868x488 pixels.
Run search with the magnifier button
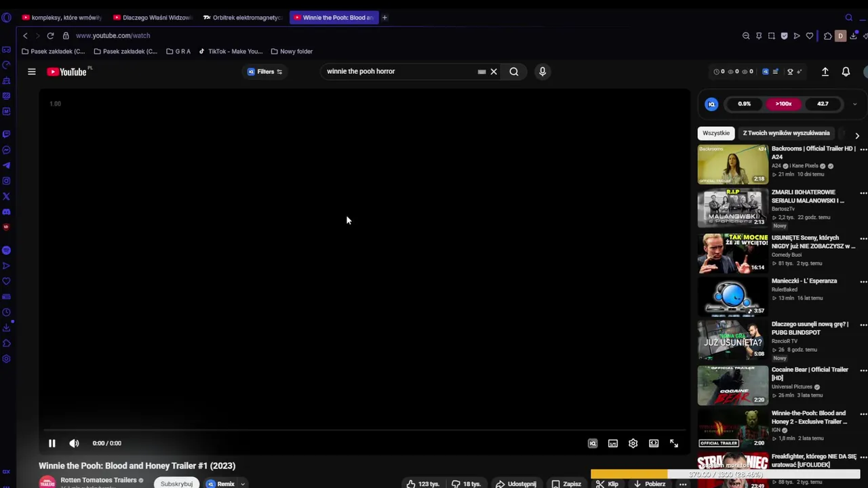[514, 72]
